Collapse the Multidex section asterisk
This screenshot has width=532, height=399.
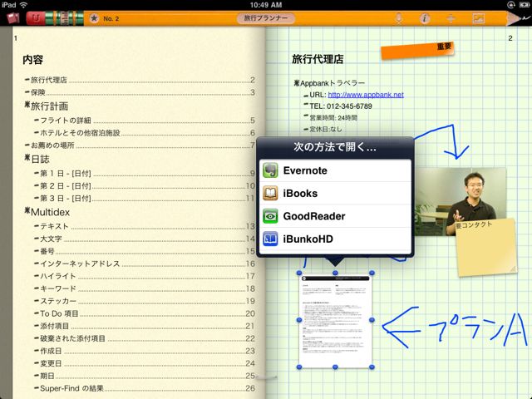click(27, 210)
